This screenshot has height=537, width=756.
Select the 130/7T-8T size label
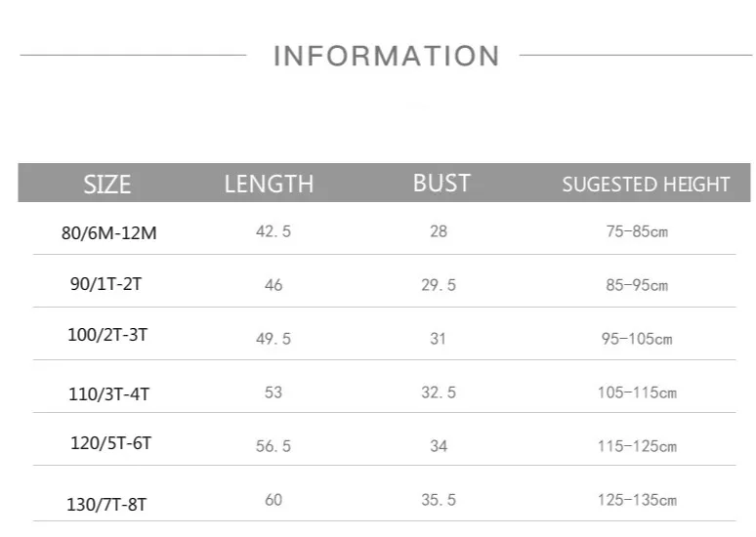point(106,504)
